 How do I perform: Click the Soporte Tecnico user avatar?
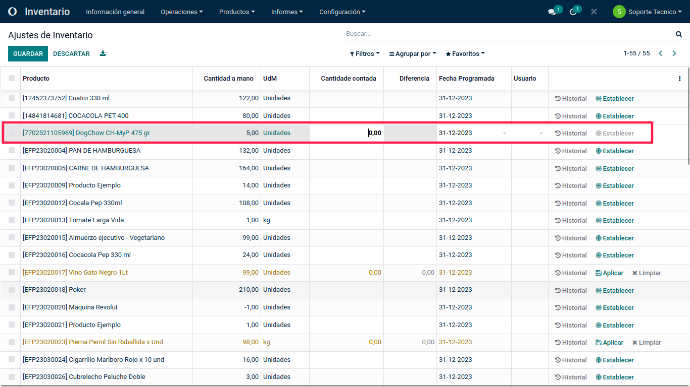click(619, 12)
